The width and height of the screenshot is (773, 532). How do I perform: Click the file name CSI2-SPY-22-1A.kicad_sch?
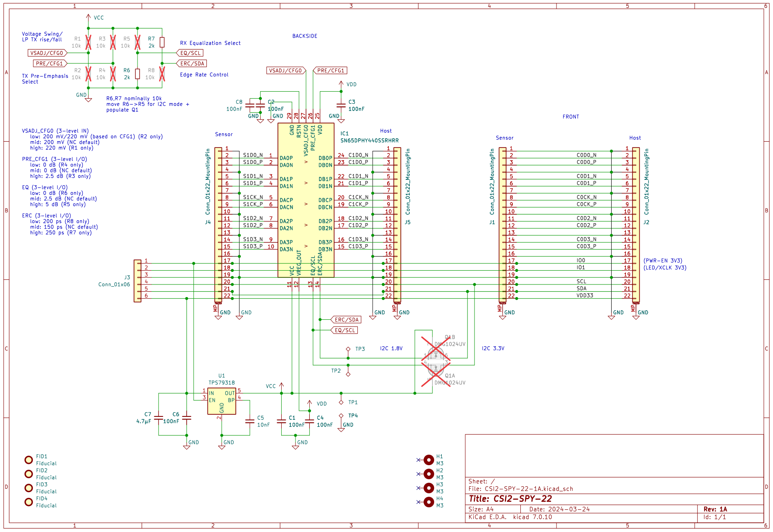[x=529, y=489]
